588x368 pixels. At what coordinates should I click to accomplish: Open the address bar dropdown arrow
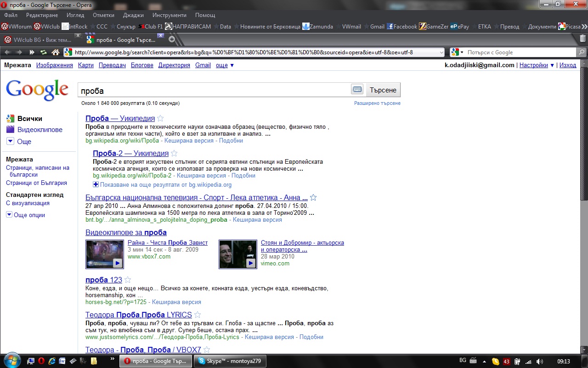(441, 52)
